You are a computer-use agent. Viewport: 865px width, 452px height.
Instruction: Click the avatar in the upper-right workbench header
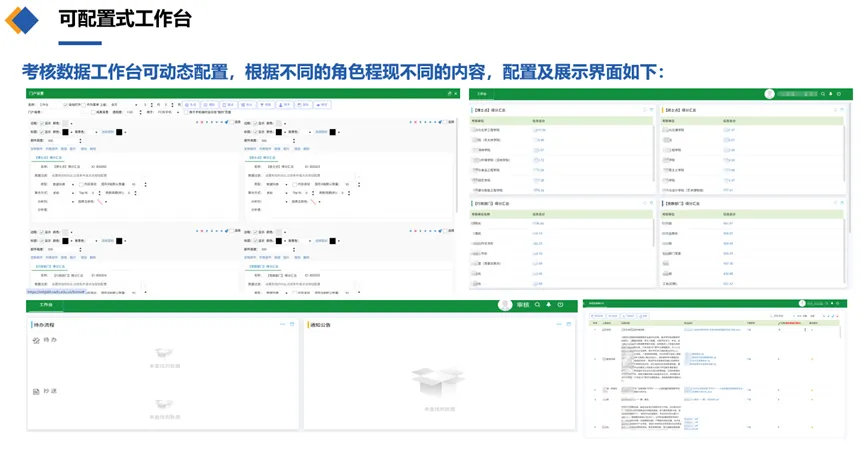click(770, 94)
